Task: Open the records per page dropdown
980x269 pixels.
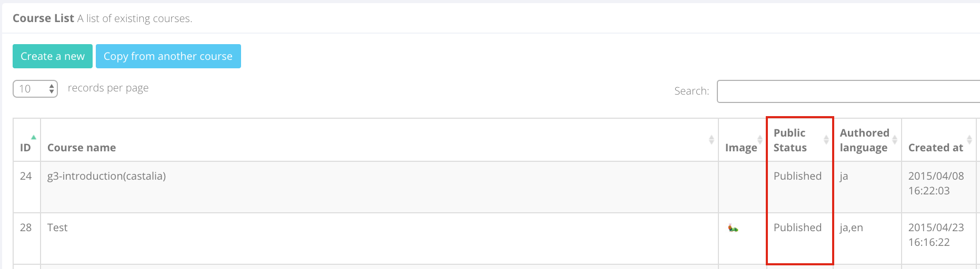Action: point(35,89)
